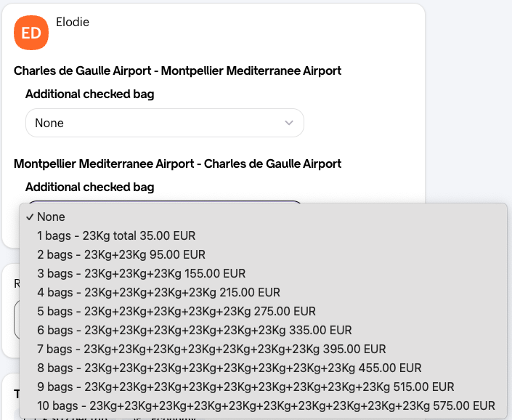The width and height of the screenshot is (512, 420).
Task: Click the passenger name Elodie
Action: [x=73, y=22]
